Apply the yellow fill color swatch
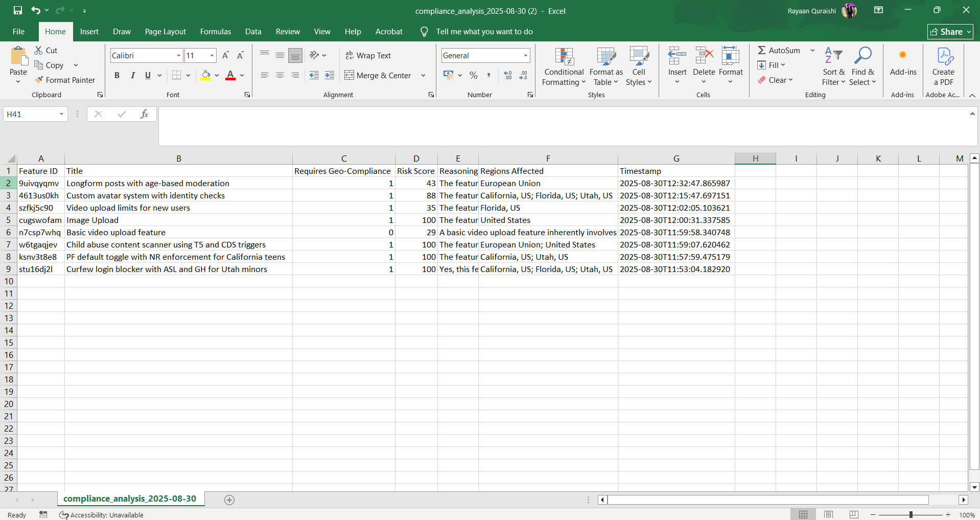This screenshot has height=520, width=980. (205, 75)
